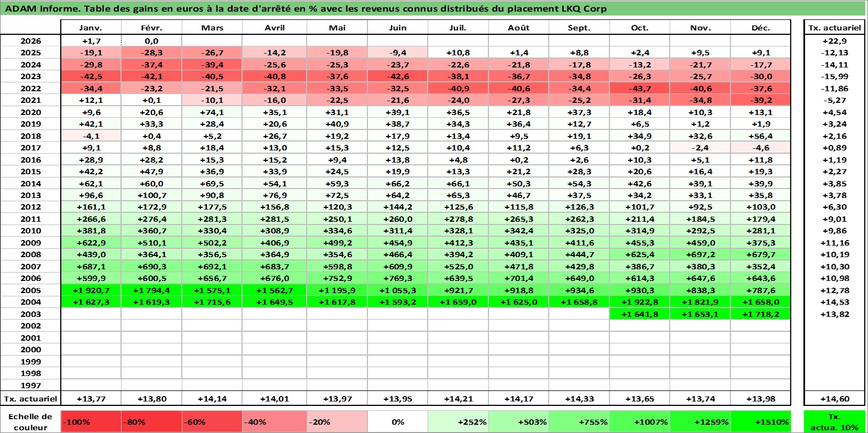The height and width of the screenshot is (433, 868).
Task: Select the 2026 row label
Action: 30,41
